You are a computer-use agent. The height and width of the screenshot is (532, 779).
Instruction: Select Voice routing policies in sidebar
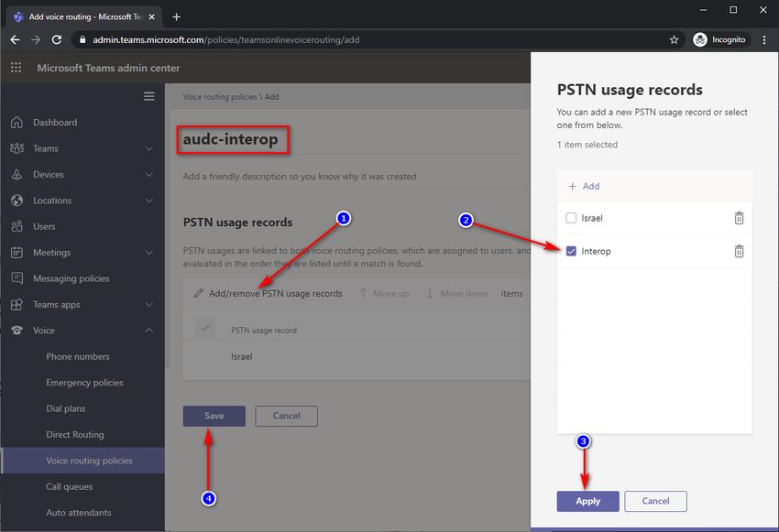[83, 461]
